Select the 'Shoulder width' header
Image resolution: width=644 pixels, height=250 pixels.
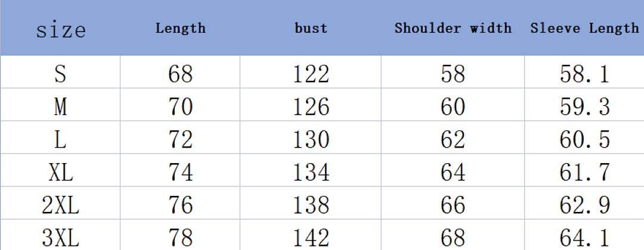point(453,28)
